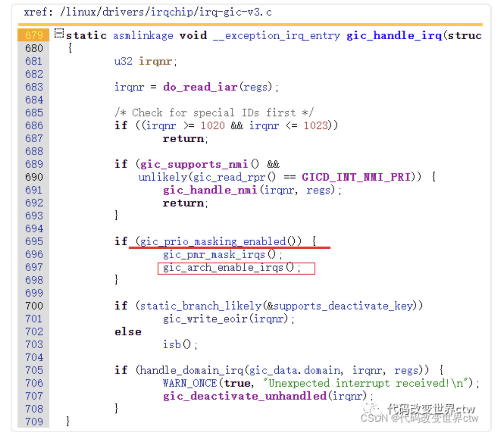
Task: Click line number 690
Action: [x=34, y=177]
